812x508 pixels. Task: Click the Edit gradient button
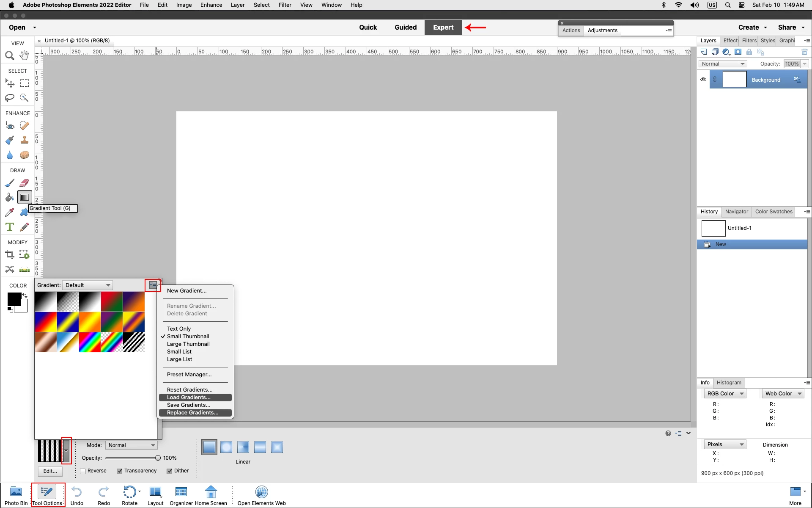coord(50,471)
